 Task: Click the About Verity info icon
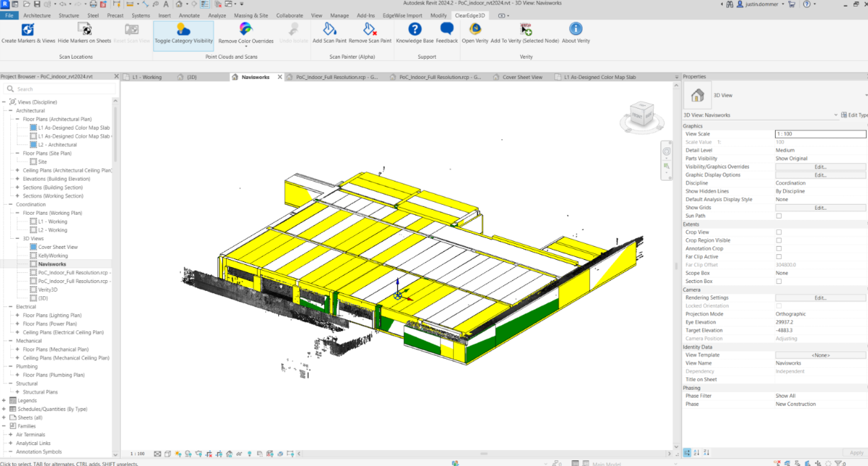point(576,30)
